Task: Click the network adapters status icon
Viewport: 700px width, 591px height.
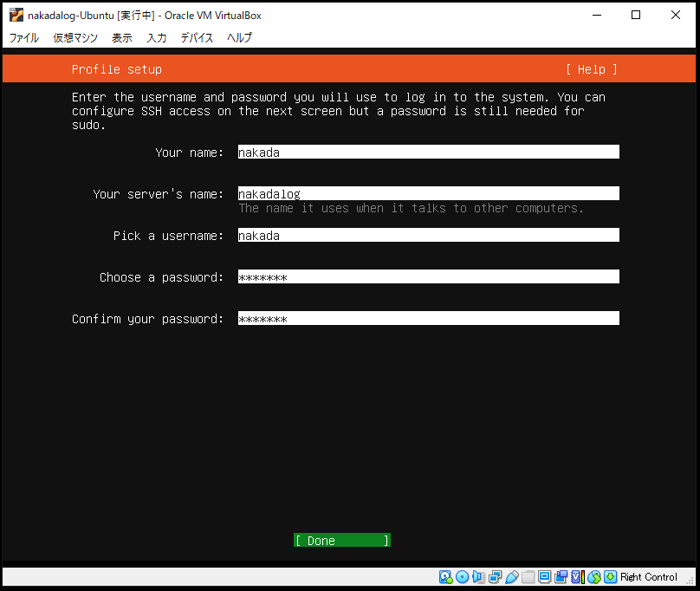Action: tap(496, 577)
